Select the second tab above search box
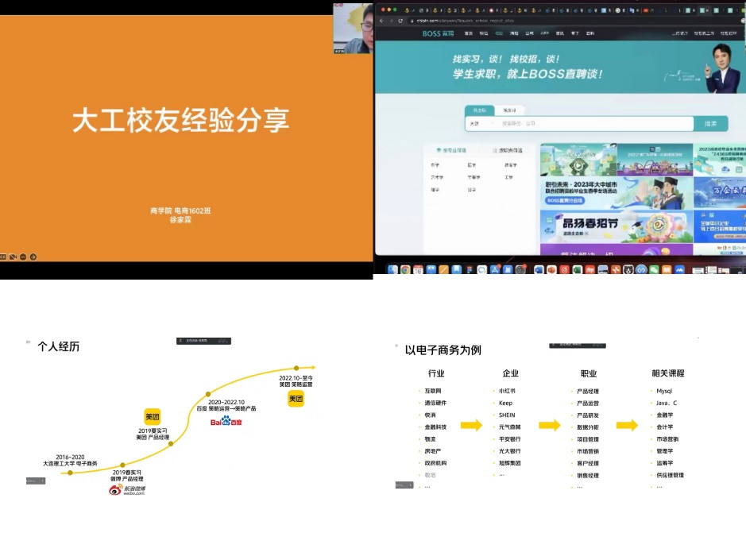 pyautogui.click(x=509, y=110)
